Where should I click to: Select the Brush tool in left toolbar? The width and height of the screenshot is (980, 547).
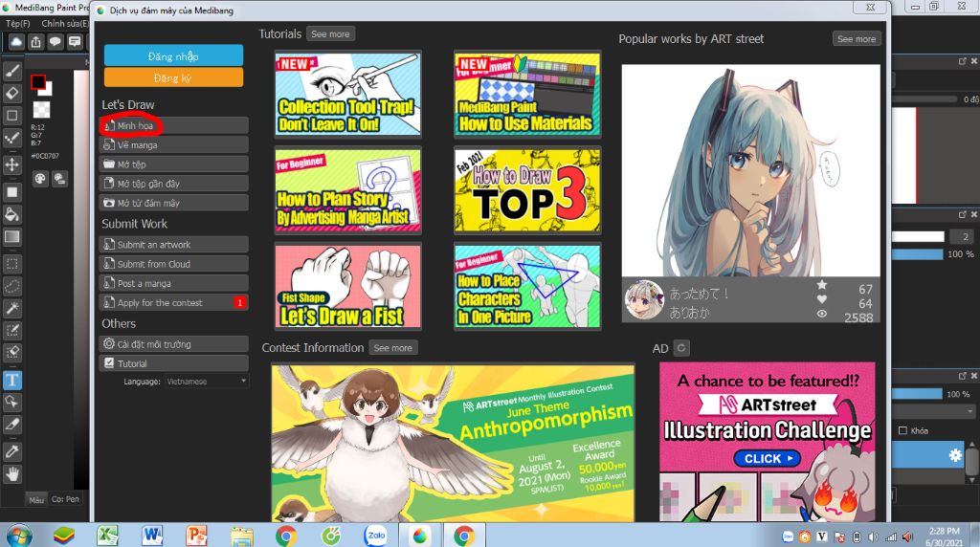pos(11,71)
